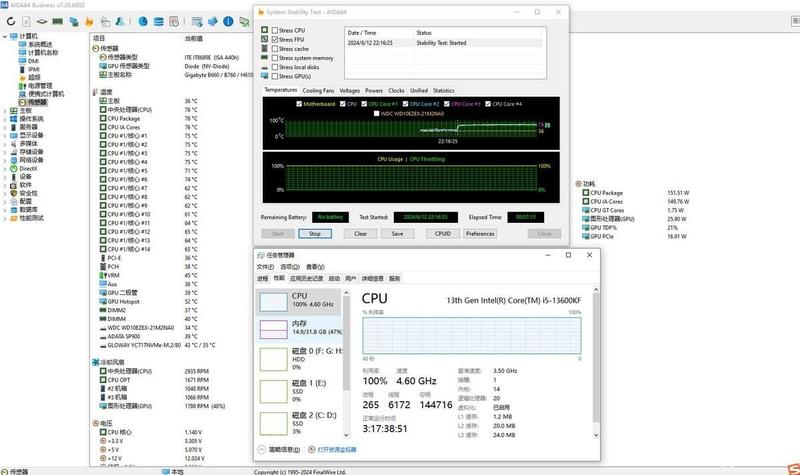Image resolution: width=800 pixels, height=475 pixels.
Task: Select DirectX in the AIDA64 tree
Action: 28,168
